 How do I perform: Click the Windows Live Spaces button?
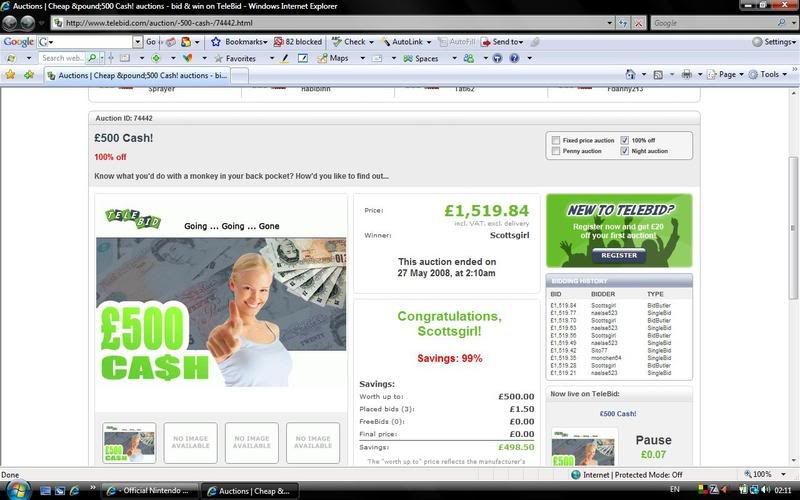(421, 59)
